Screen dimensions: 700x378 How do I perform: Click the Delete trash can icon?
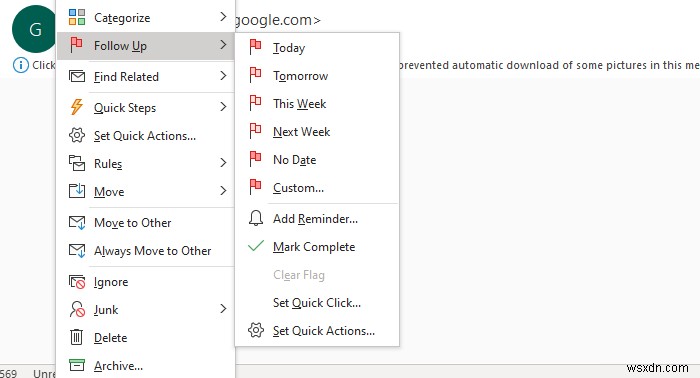click(x=77, y=337)
